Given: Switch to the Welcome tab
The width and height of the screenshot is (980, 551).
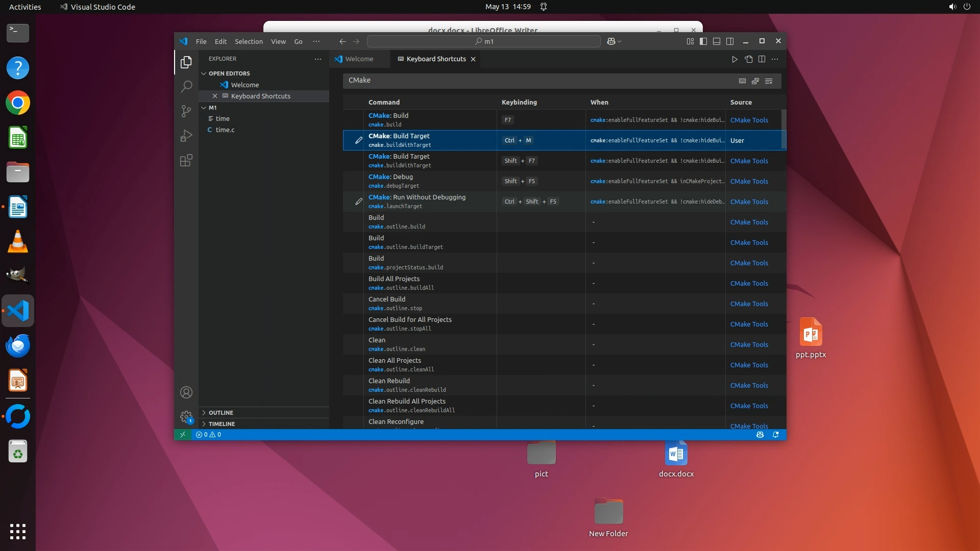Looking at the screenshot, I should click(359, 59).
